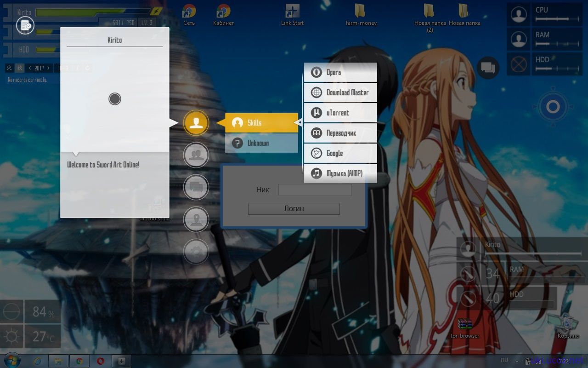This screenshot has height=368, width=588.
Task: Select the Unknown menu item
Action: [261, 143]
